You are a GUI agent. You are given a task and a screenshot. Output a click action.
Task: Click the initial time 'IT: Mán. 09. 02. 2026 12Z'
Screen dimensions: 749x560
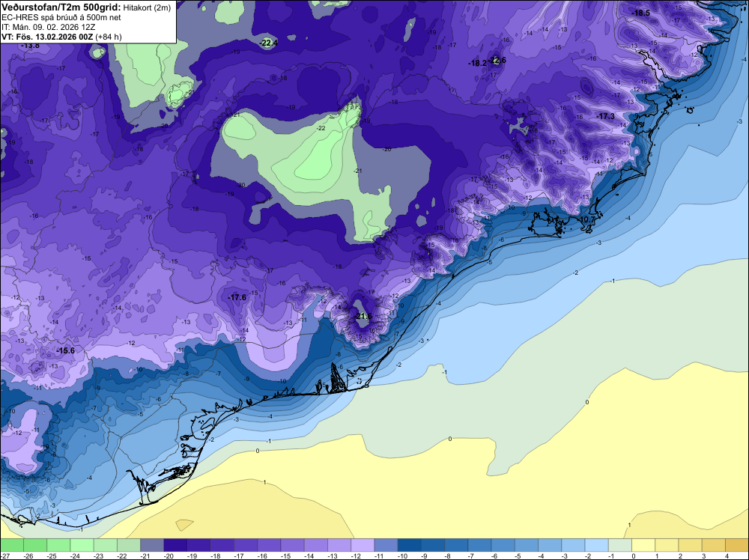[48, 27]
